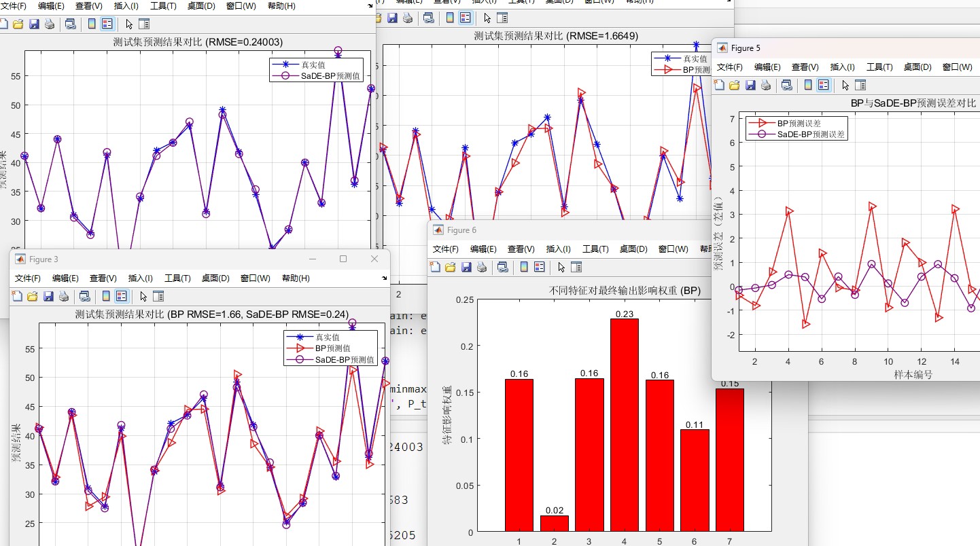980x546 pixels.
Task: Open 工具(T) menu in Figure 6
Action: [595, 249]
